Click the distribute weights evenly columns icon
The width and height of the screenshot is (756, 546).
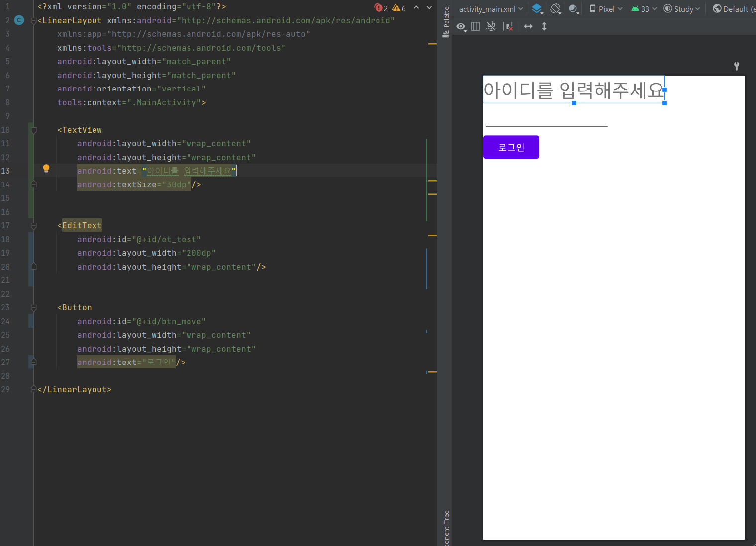coord(475,26)
